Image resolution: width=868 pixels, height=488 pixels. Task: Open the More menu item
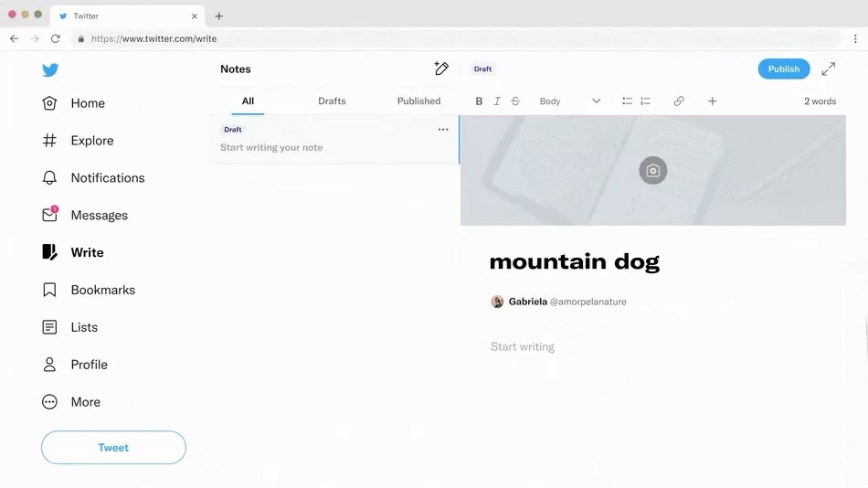coord(71,402)
